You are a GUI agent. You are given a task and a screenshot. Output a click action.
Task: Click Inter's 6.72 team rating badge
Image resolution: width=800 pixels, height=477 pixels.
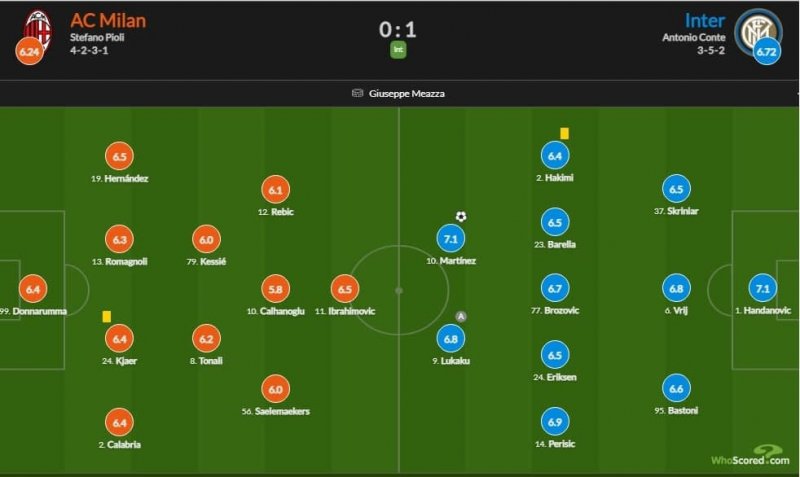(x=766, y=51)
